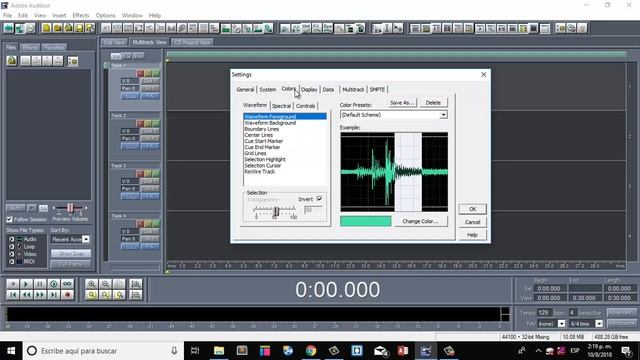The width and height of the screenshot is (640, 360).
Task: Solo Track 1 with S button
Action: pos(148,73)
